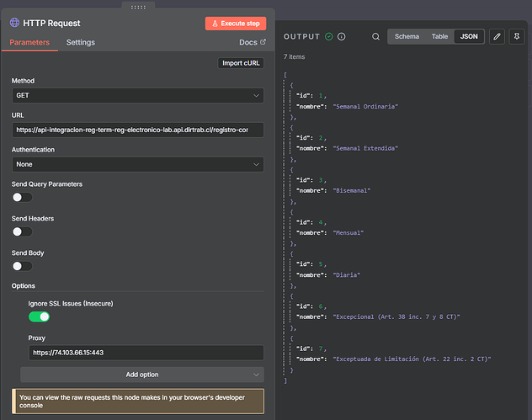
Task: Turn on the Send Body switch
Action: pyautogui.click(x=22, y=266)
